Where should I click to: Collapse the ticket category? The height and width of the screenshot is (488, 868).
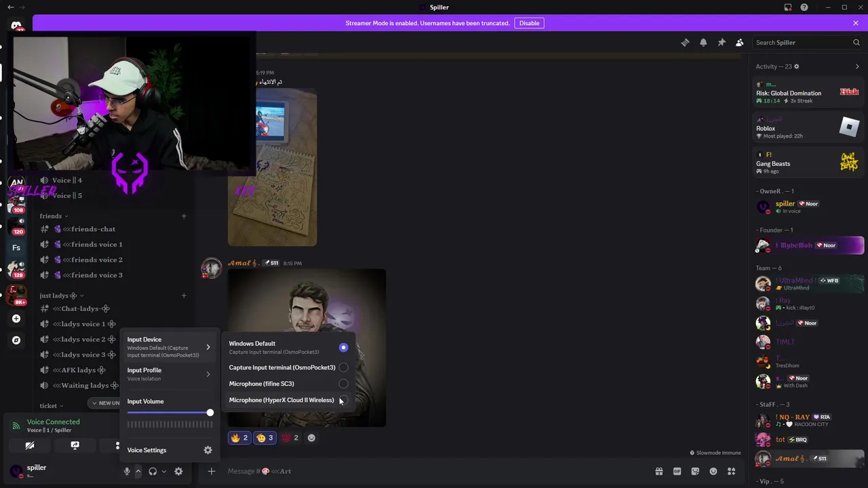pos(51,406)
